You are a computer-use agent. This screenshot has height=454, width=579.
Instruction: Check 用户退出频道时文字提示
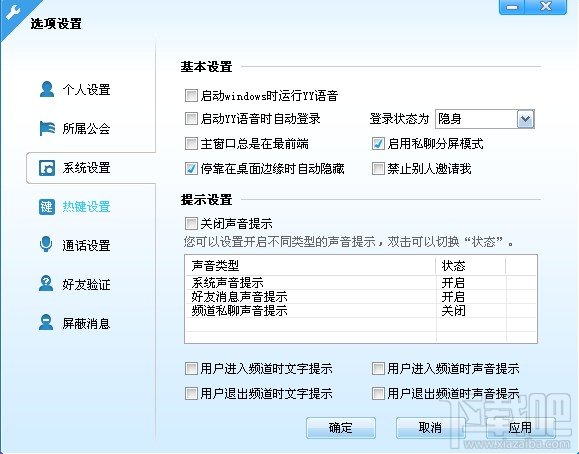point(191,393)
